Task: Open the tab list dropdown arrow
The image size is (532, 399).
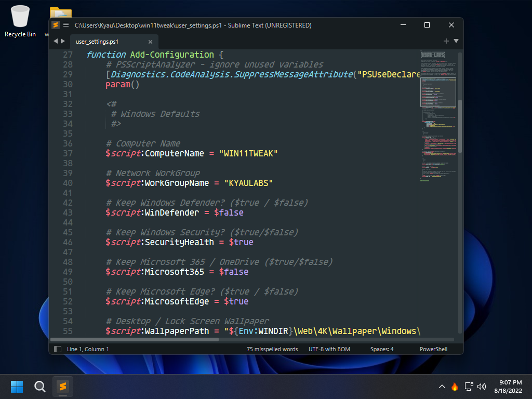Action: pyautogui.click(x=456, y=41)
